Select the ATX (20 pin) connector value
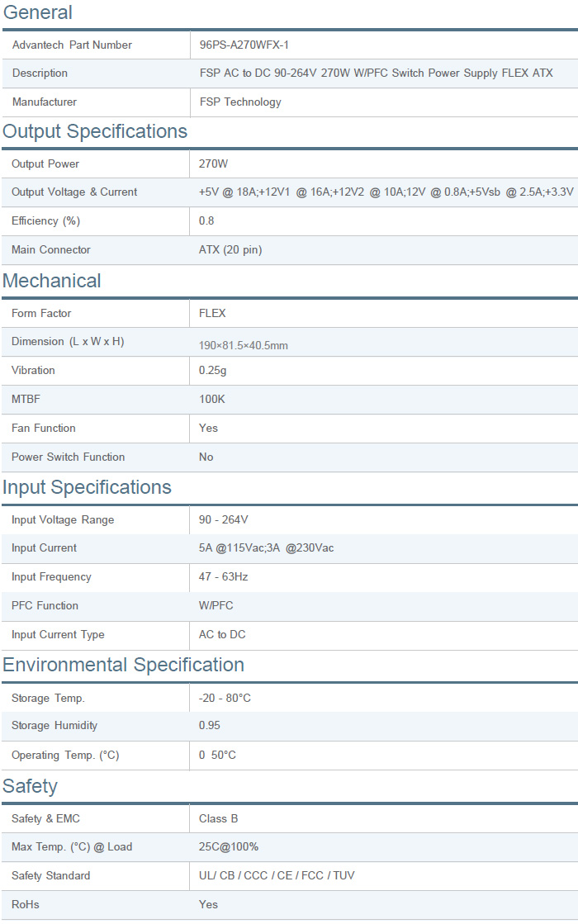Screen dimensions: 578x924 [230, 250]
